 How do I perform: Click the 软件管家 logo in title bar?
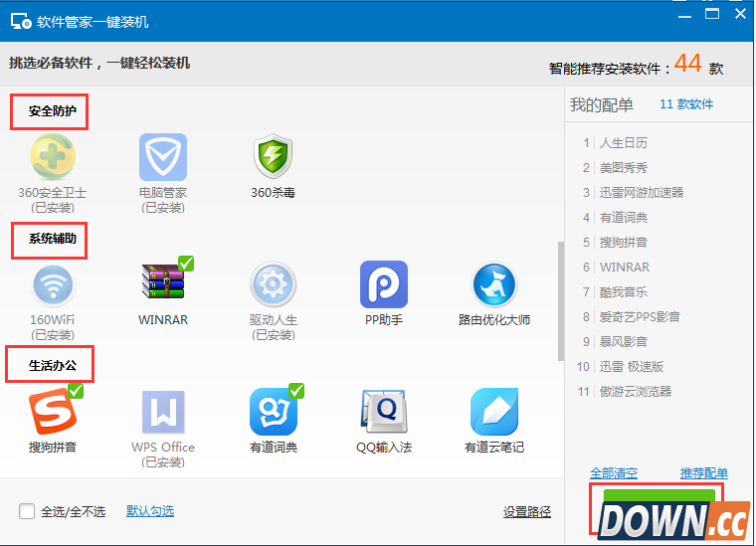pyautogui.click(x=21, y=22)
